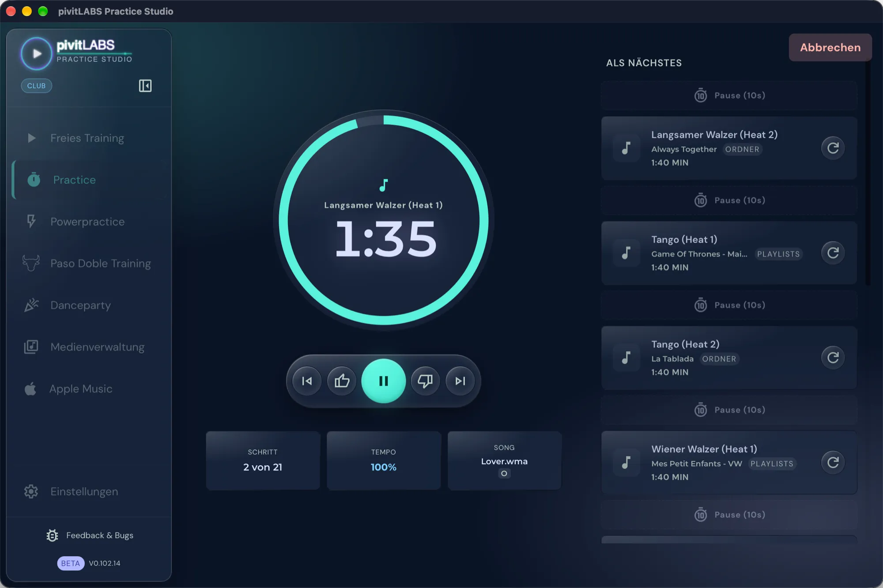Click the PLAYLISTS tag on Mes Petit Enfants

pos(772,464)
